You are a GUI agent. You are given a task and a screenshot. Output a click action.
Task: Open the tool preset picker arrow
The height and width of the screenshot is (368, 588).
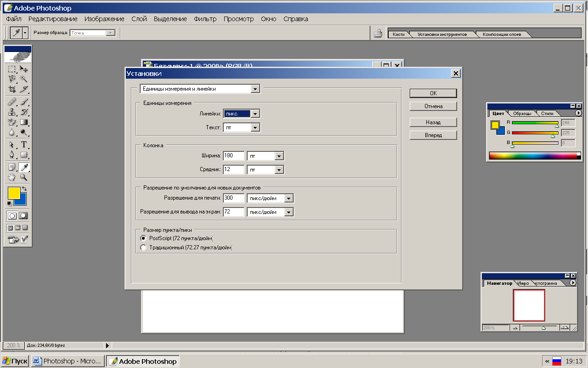25,33
